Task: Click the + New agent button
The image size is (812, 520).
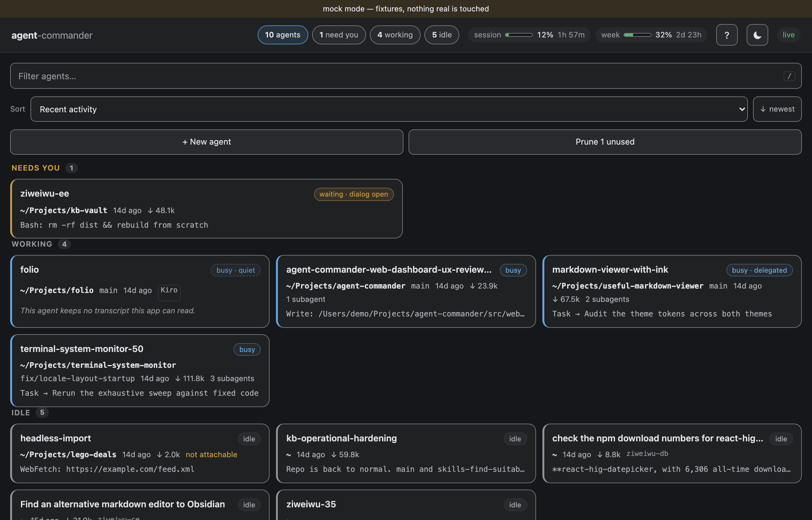Action: (x=207, y=142)
